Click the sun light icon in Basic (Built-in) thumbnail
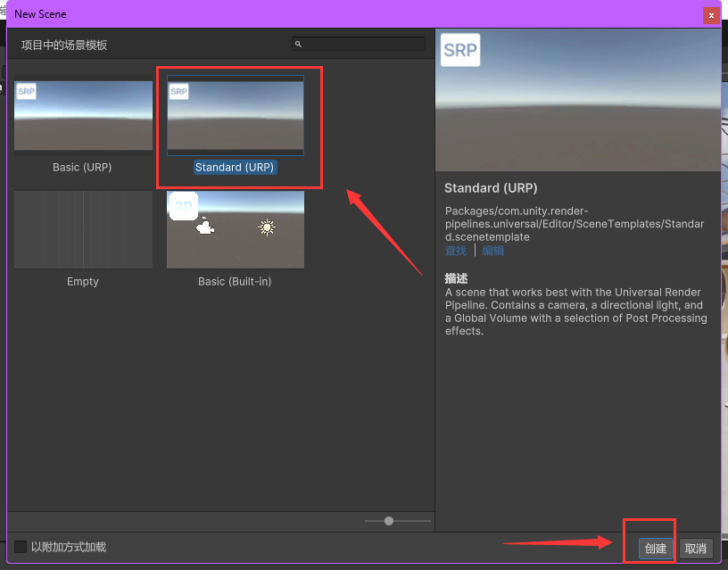The image size is (728, 570). tap(266, 227)
